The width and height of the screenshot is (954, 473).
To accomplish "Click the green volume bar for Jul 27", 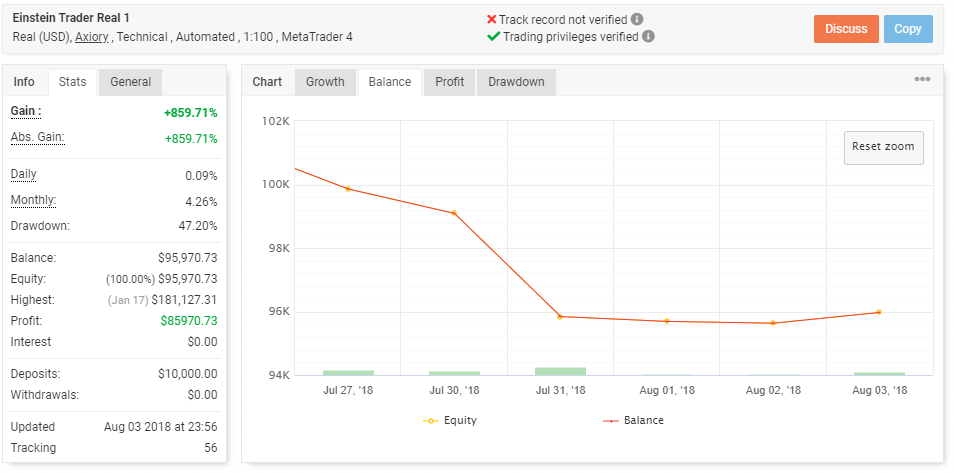I will click(349, 373).
